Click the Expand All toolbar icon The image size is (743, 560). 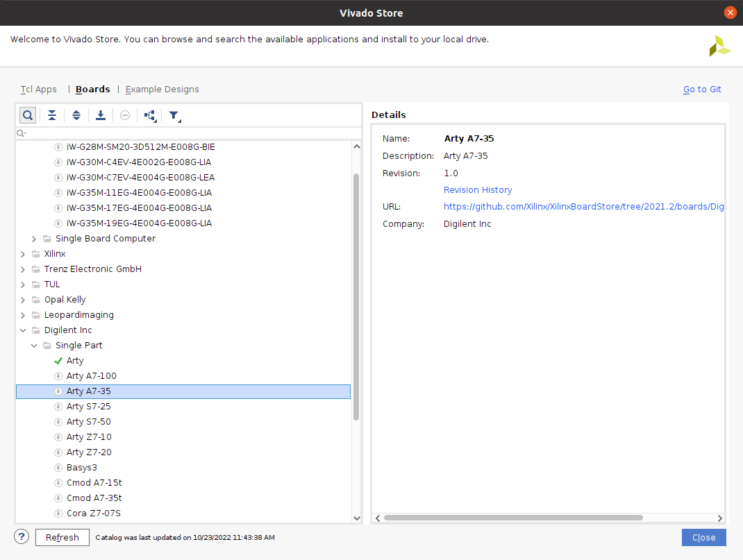pyautogui.click(x=76, y=115)
